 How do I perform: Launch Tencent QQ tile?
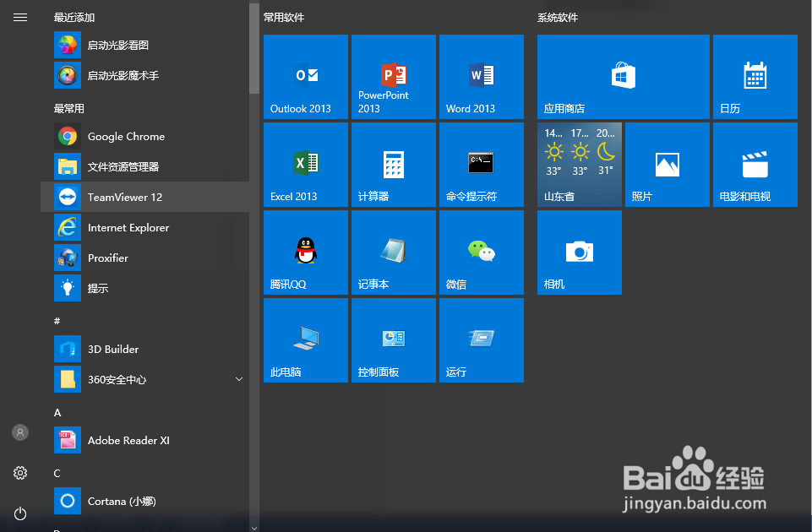[x=305, y=252]
